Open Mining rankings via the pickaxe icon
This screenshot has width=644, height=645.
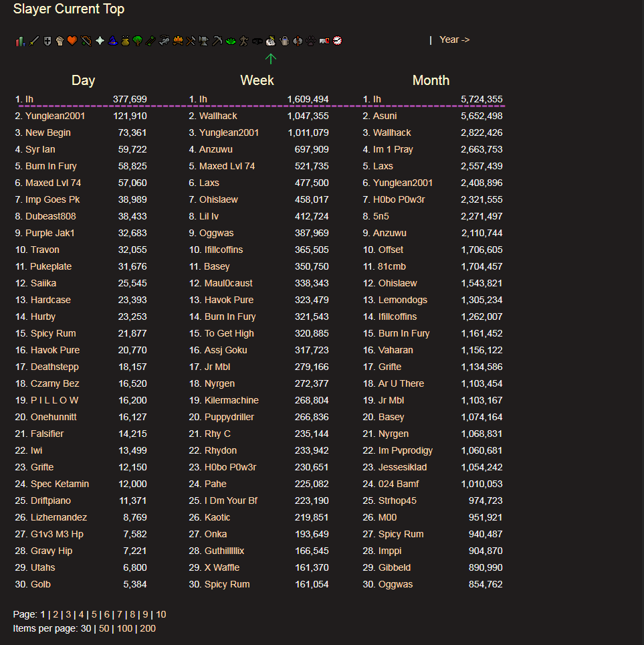click(216, 40)
